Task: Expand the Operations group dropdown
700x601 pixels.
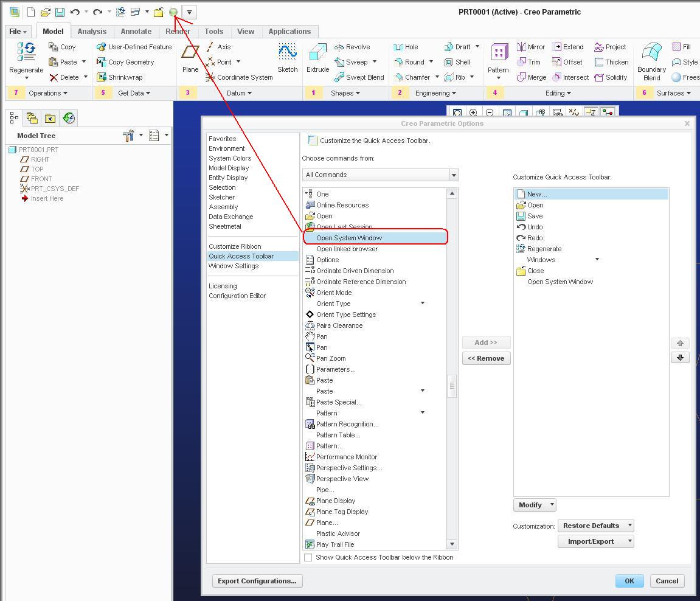Action: [48, 93]
